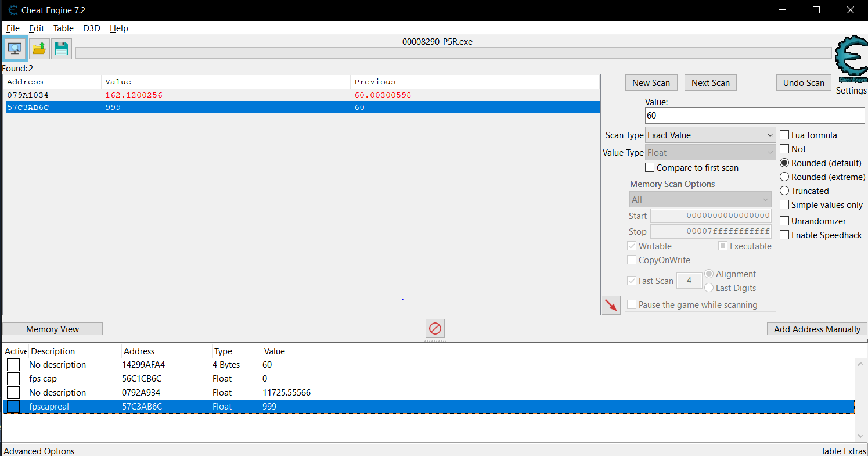This screenshot has height=456, width=868.
Task: Click the Previous column header
Action: 475,82
